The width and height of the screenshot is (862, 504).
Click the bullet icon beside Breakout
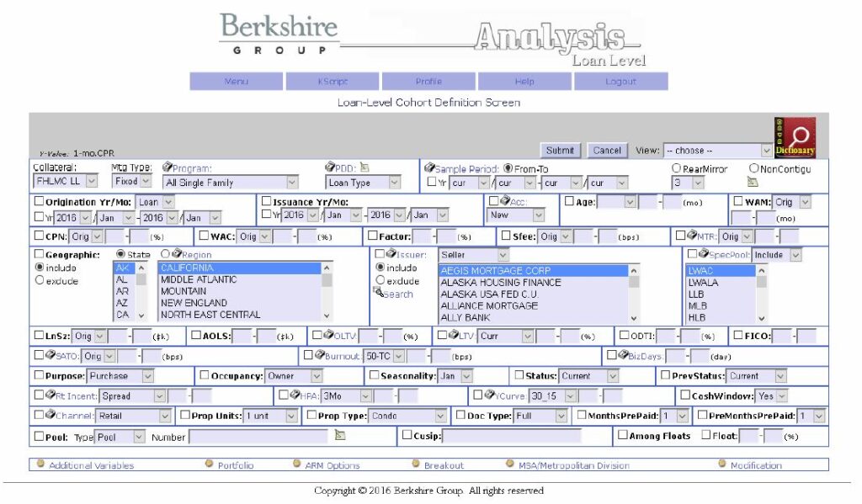coord(416,464)
